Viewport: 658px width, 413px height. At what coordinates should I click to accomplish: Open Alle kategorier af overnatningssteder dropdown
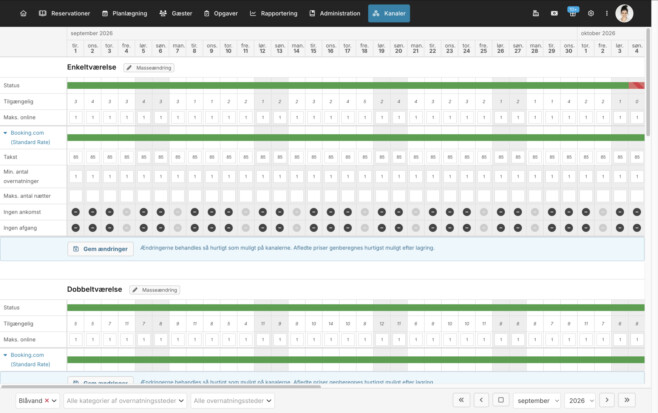point(125,400)
